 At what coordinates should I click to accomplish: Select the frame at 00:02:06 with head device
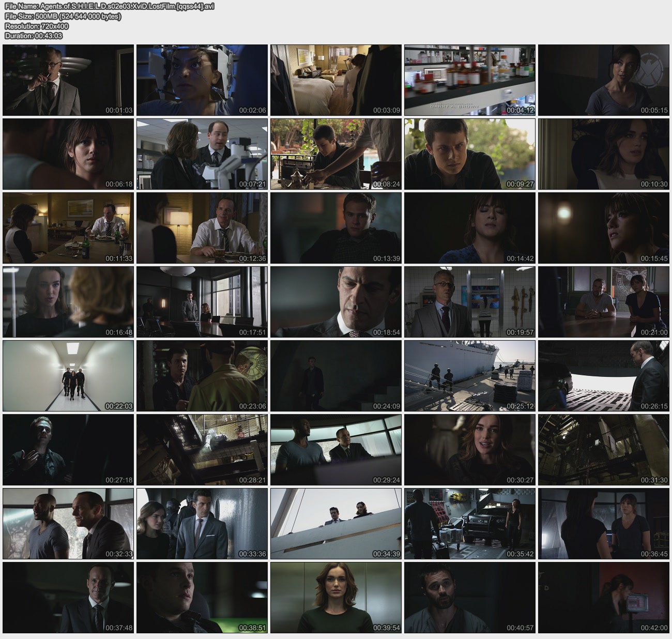tap(202, 80)
